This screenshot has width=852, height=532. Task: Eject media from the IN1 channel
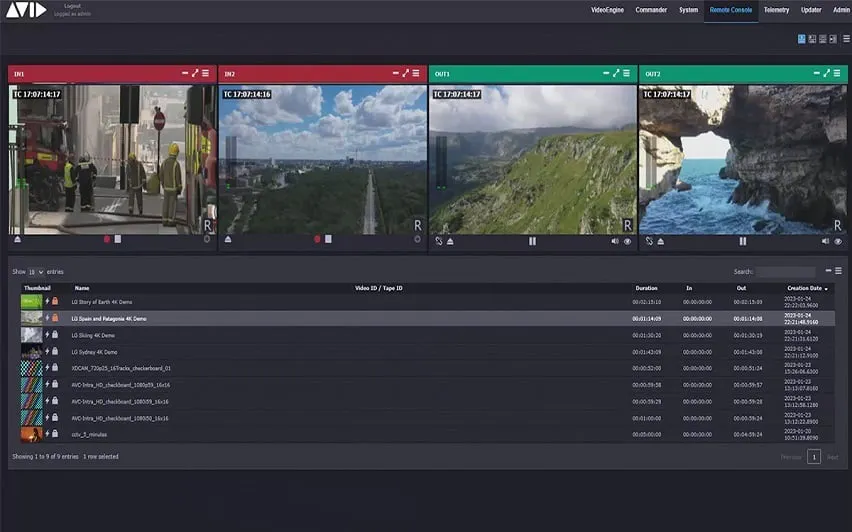click(17, 239)
